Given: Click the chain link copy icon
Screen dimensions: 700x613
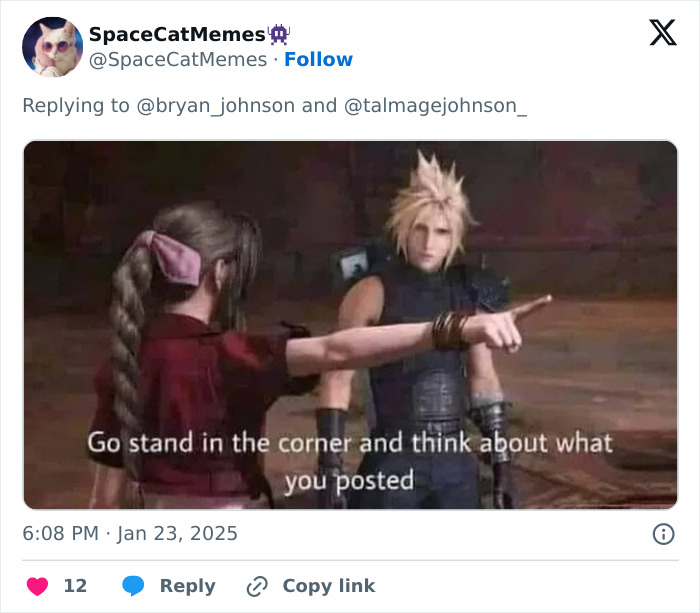Looking at the screenshot, I should [x=257, y=586].
